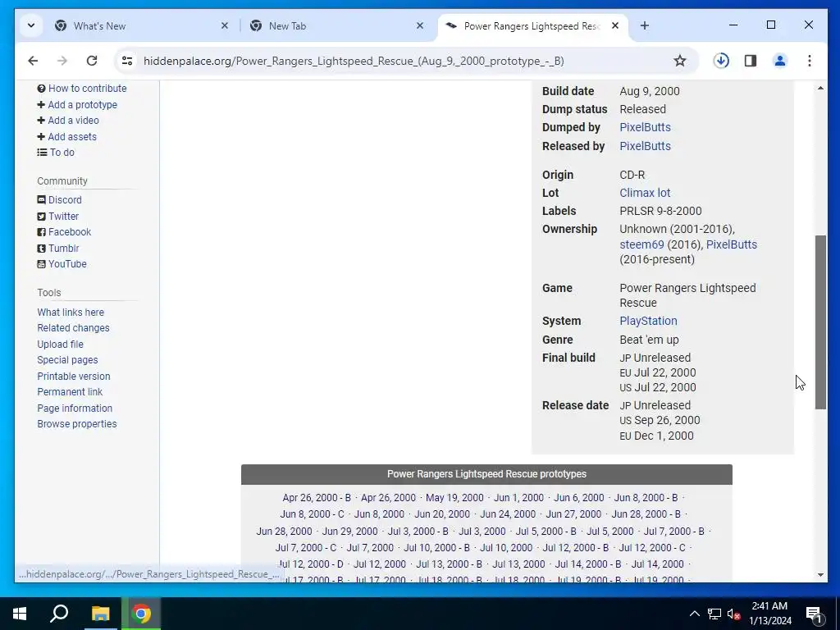
Task: Open steem69 owner link
Action: pos(641,244)
